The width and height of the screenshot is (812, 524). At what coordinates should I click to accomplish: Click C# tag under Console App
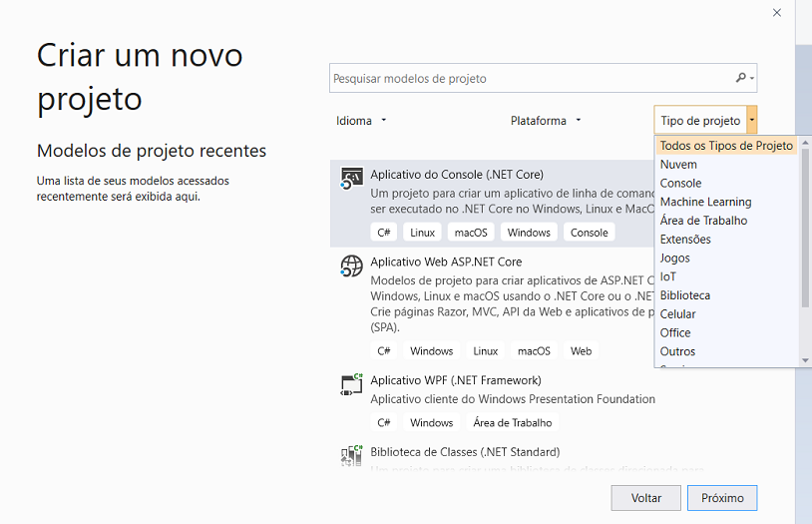pos(384,233)
